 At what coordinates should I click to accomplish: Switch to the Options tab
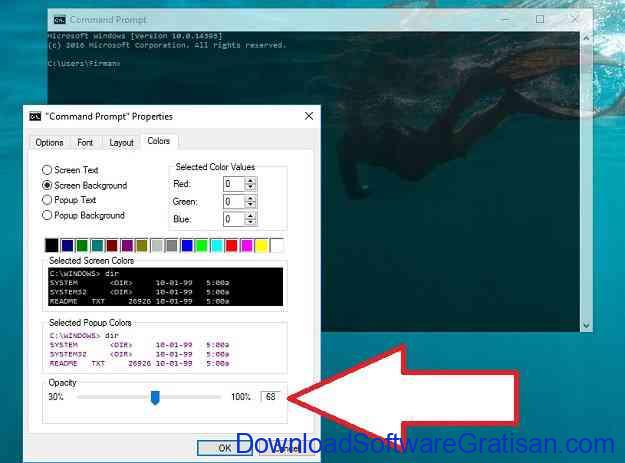pyautogui.click(x=49, y=143)
